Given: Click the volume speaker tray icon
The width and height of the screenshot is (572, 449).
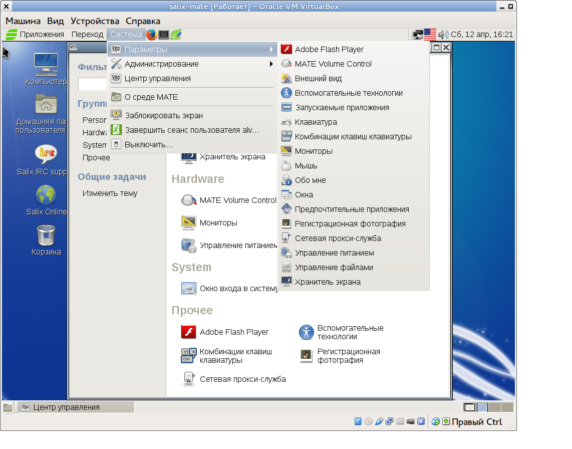Looking at the screenshot, I should (x=443, y=35).
